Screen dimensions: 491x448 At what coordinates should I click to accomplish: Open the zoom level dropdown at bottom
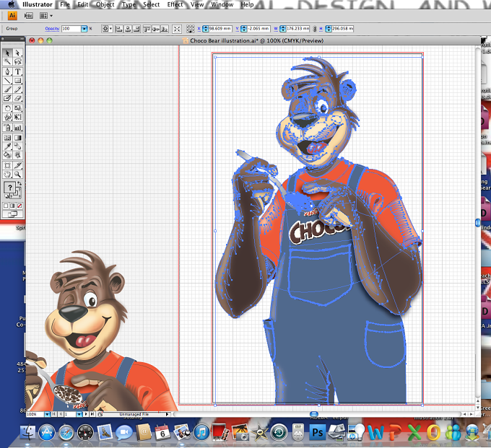47,414
